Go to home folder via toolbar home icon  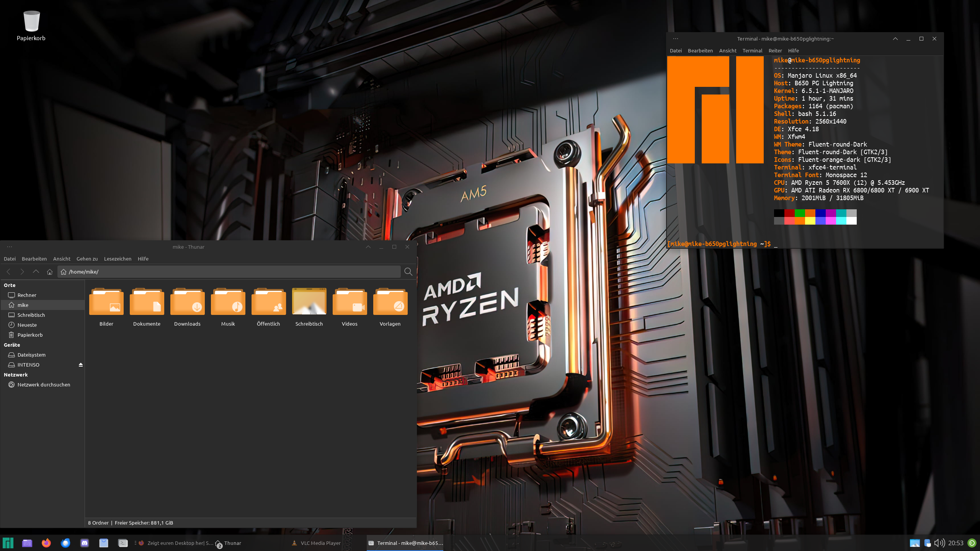click(49, 272)
